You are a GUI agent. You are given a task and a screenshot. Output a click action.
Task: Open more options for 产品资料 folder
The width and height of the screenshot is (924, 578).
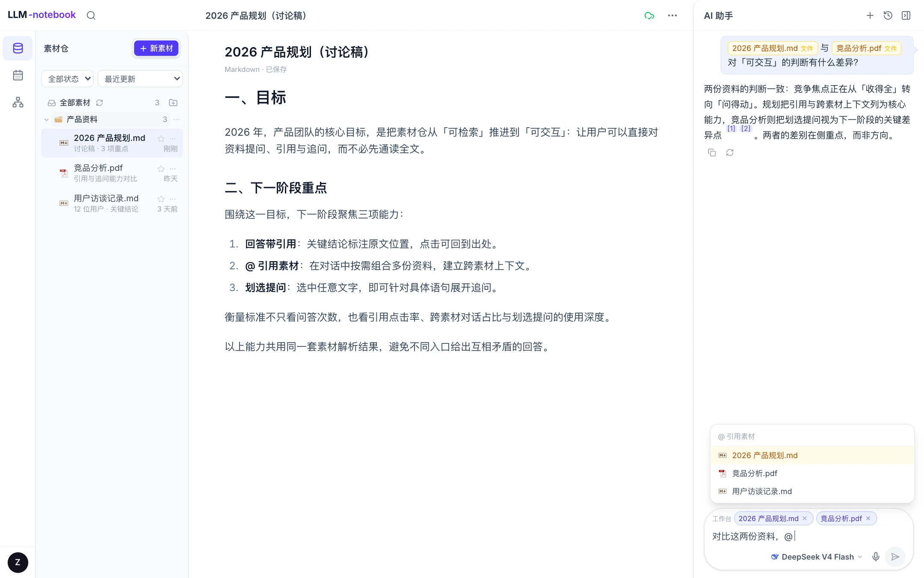pyautogui.click(x=176, y=119)
